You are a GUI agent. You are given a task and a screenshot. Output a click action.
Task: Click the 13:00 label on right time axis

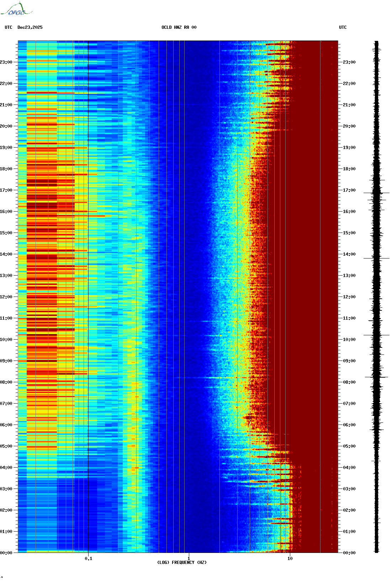pyautogui.click(x=349, y=276)
